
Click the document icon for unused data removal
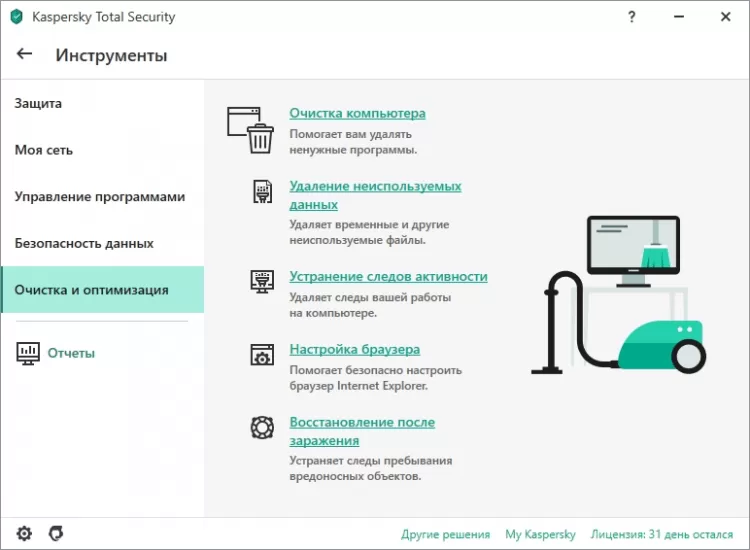[x=262, y=191]
